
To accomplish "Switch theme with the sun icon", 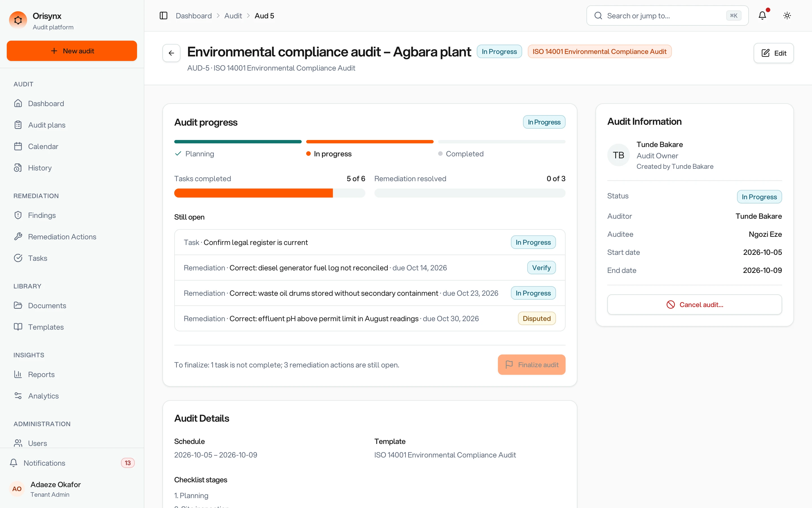I will [x=787, y=16].
